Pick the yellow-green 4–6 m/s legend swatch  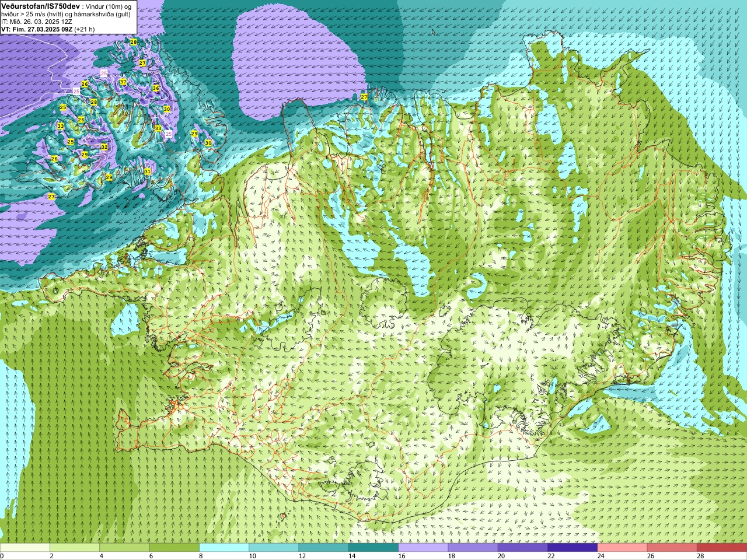124,548
